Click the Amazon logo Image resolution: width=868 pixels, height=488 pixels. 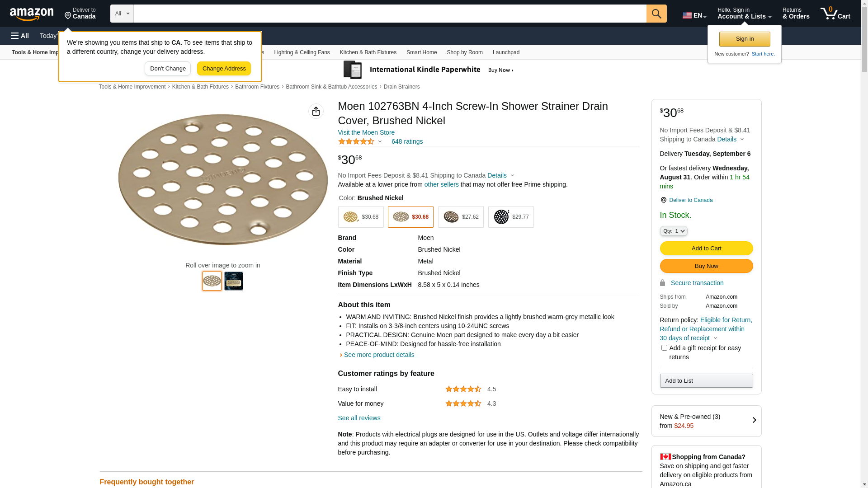click(32, 14)
